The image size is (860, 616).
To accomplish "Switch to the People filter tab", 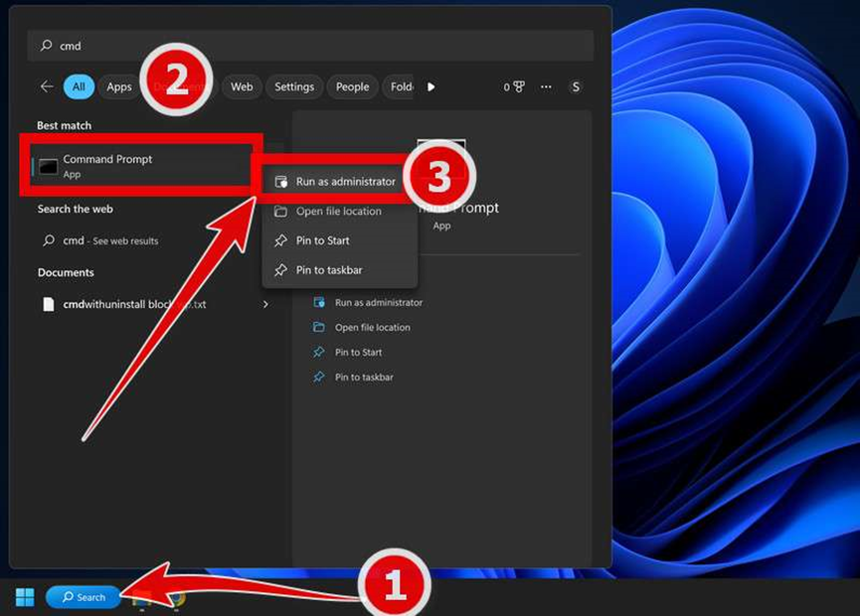I will 353,86.
